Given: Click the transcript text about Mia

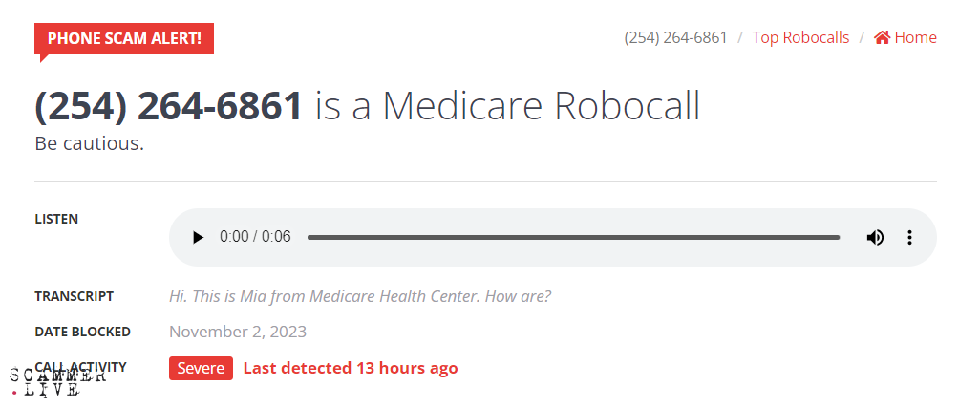Looking at the screenshot, I should 360,296.
